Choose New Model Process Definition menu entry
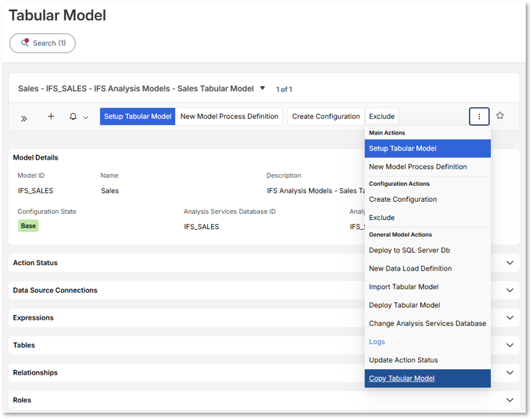Viewport: 532px width, 419px height. (x=428, y=166)
